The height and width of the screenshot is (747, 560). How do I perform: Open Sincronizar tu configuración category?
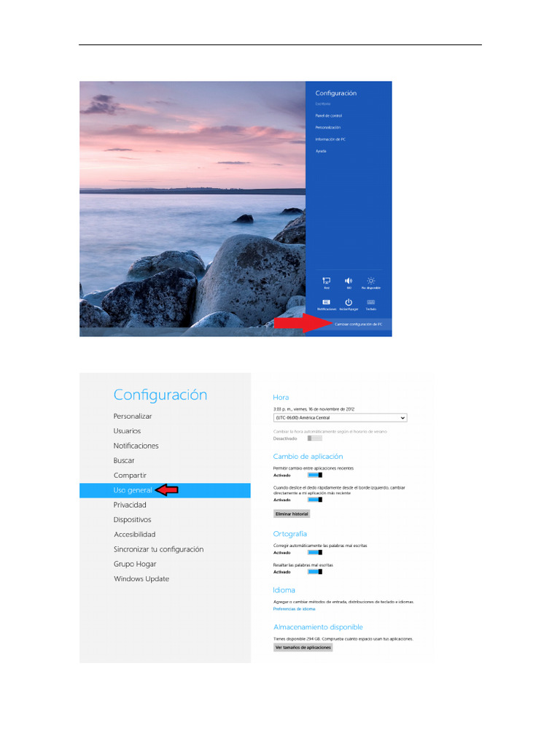tap(158, 549)
